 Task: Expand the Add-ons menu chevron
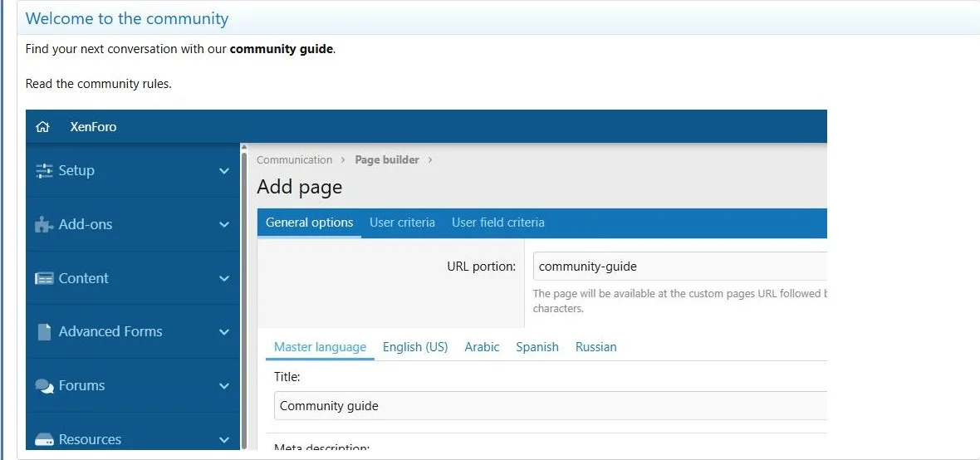(x=224, y=224)
